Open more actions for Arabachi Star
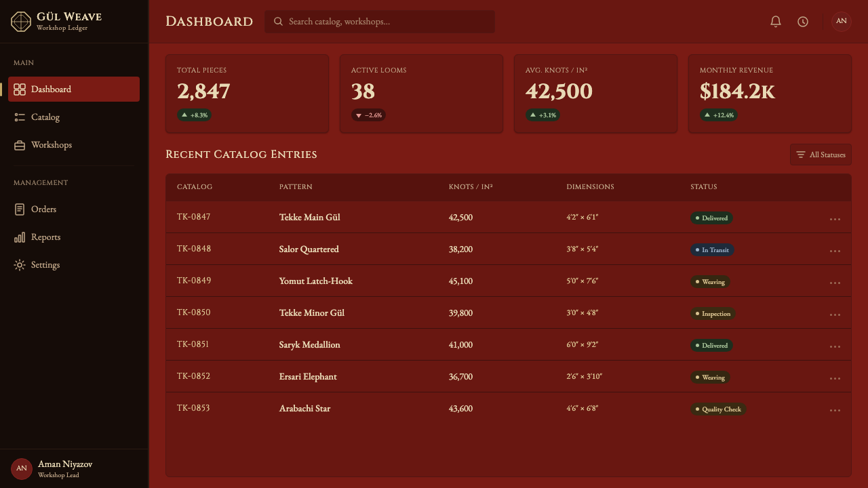Screen dimensions: 868x488 pos(835,410)
